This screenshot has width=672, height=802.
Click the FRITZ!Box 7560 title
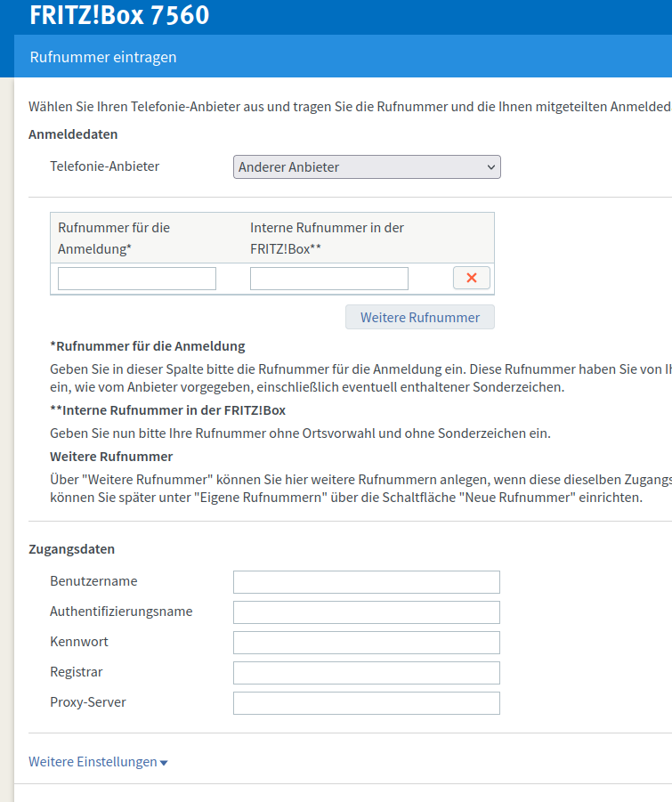[x=119, y=15]
